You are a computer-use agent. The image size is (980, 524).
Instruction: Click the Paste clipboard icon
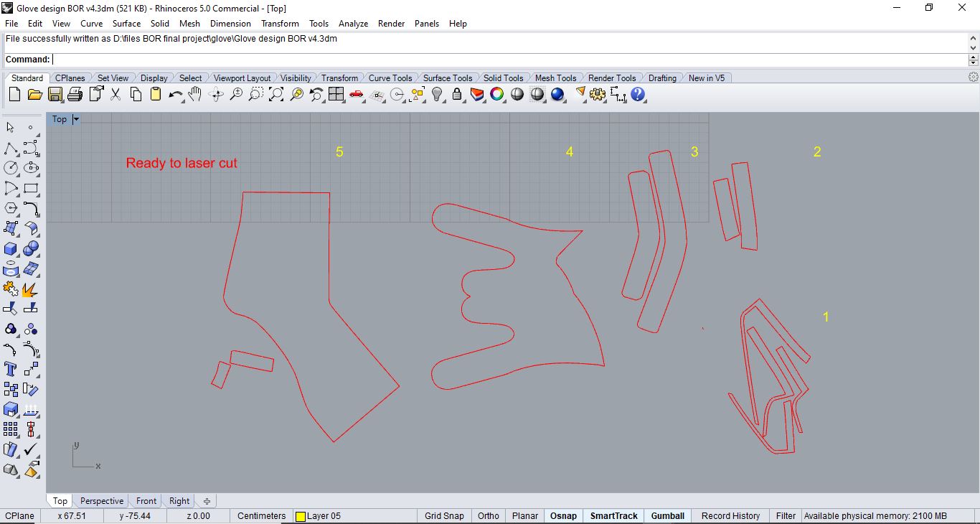[156, 94]
